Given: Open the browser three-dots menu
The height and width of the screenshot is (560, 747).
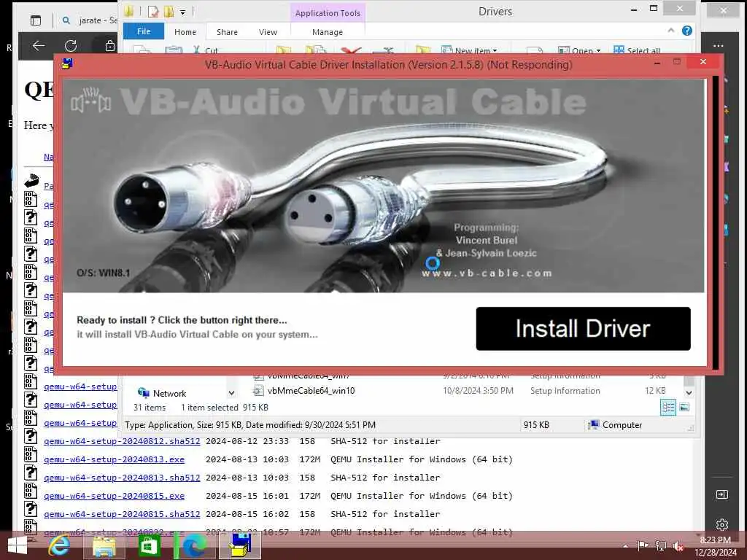Looking at the screenshot, I should click(719, 46).
